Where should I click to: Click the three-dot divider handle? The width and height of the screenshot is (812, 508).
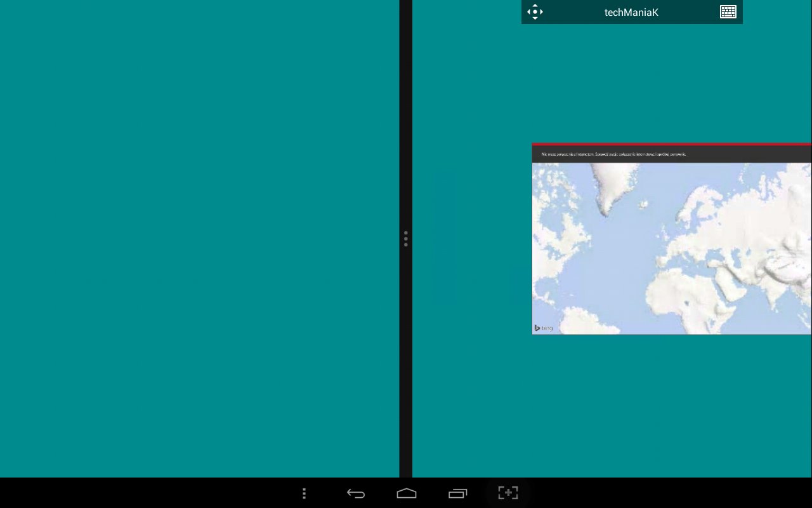click(x=406, y=239)
